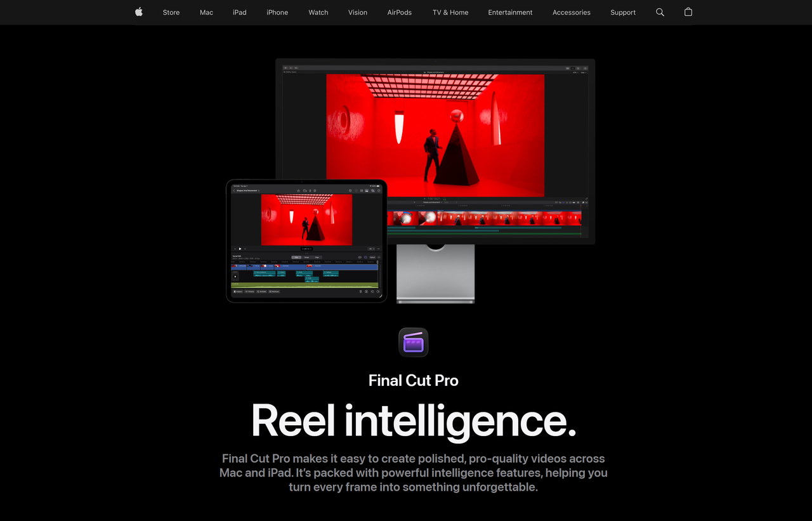Screen dimensions: 812x521
Task: Open the Store menu item
Action: [x=171, y=13]
